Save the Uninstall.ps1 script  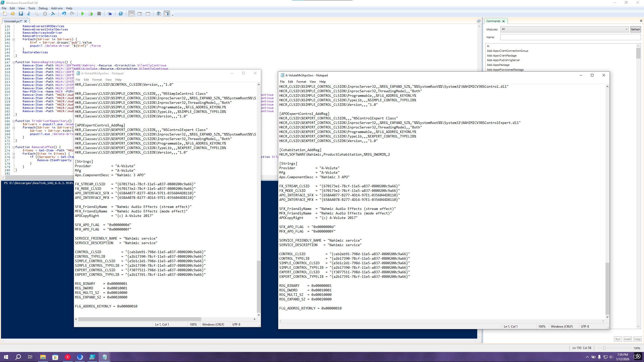point(21,14)
